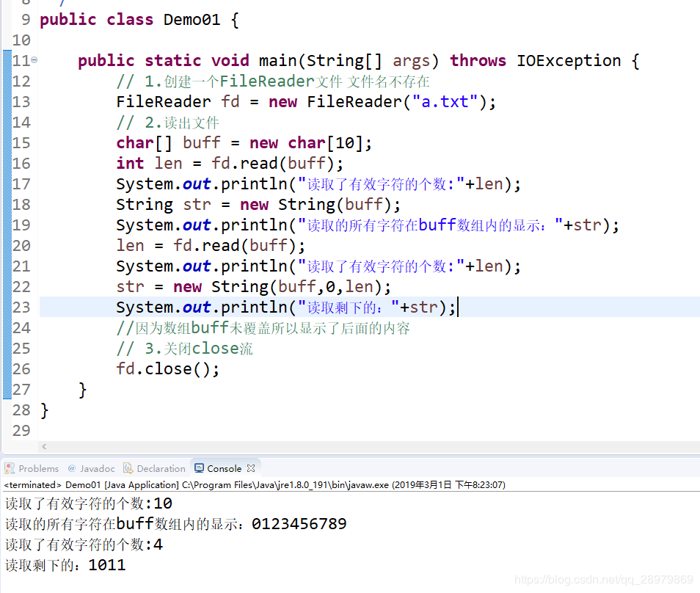Switch to the Problems tab
The width and height of the screenshot is (700, 593).
click(32, 468)
